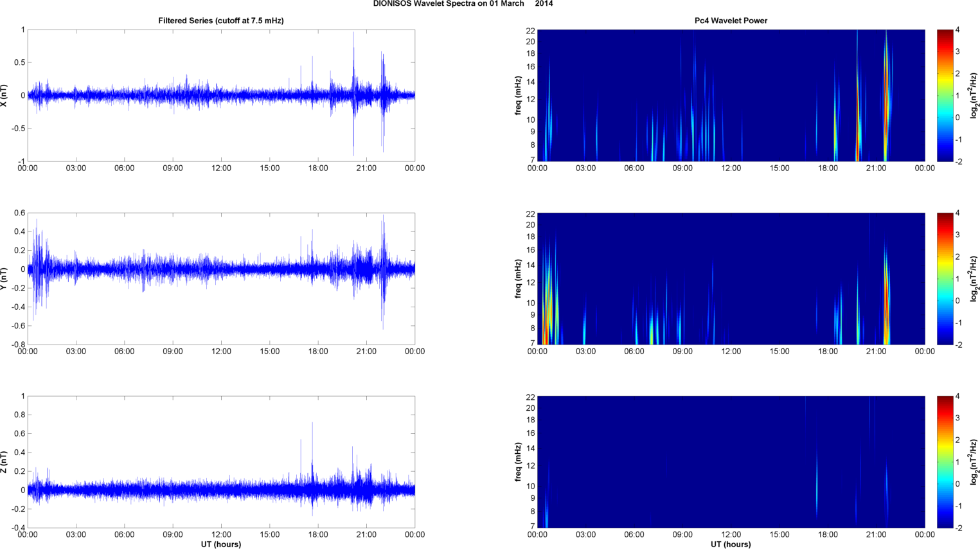This screenshot has height=549, width=980.
Task: Click the "-2" tick on the middle color bar
Action: click(x=958, y=345)
